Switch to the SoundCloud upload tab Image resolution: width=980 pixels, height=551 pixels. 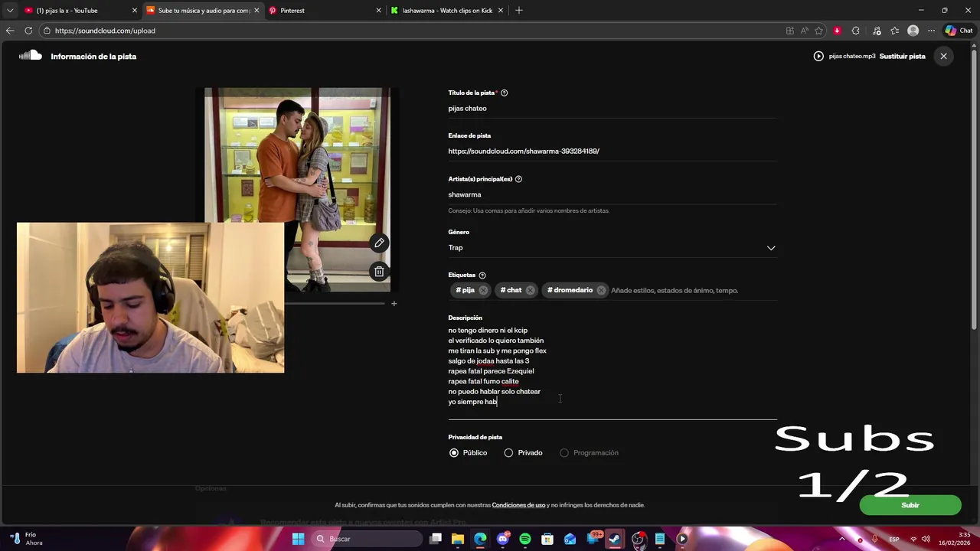(203, 11)
